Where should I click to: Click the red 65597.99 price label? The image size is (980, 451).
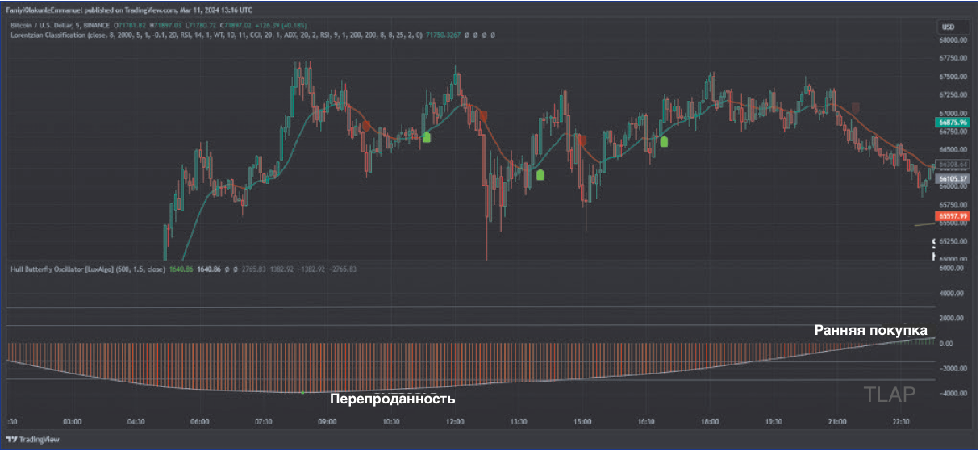[952, 216]
